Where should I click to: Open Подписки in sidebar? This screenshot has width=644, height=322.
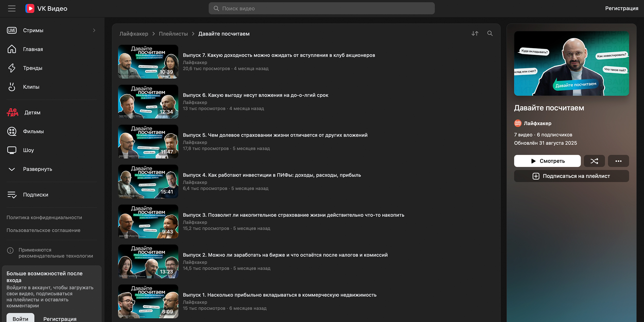coord(36,195)
